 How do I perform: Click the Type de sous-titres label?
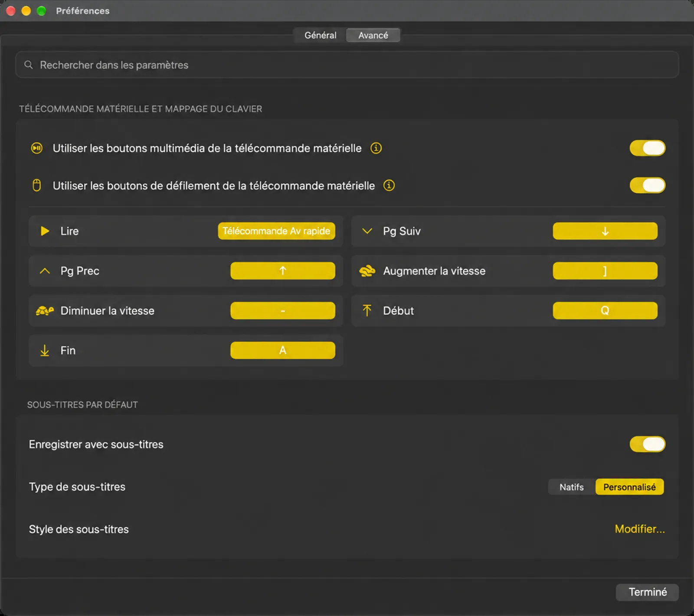pyautogui.click(x=77, y=487)
